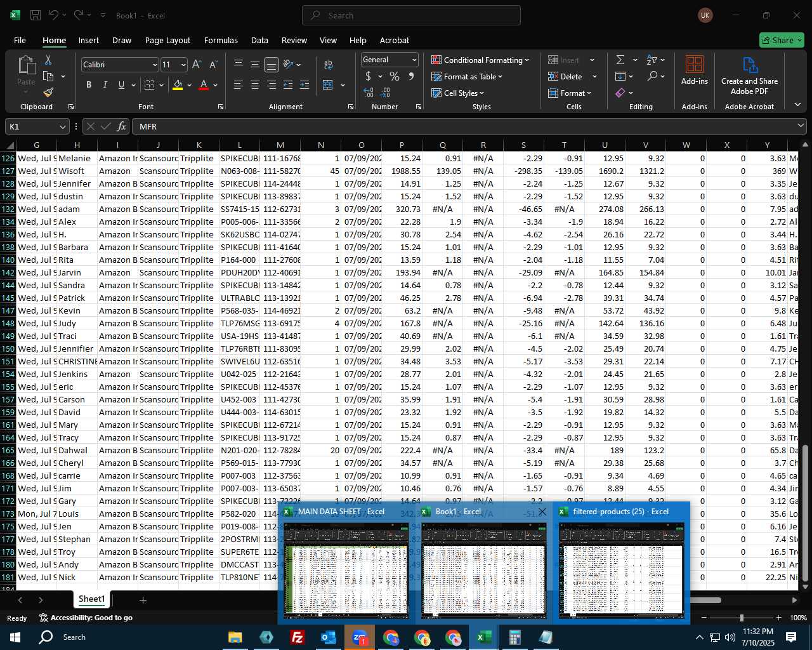Open Outlook from the taskbar

click(328, 637)
